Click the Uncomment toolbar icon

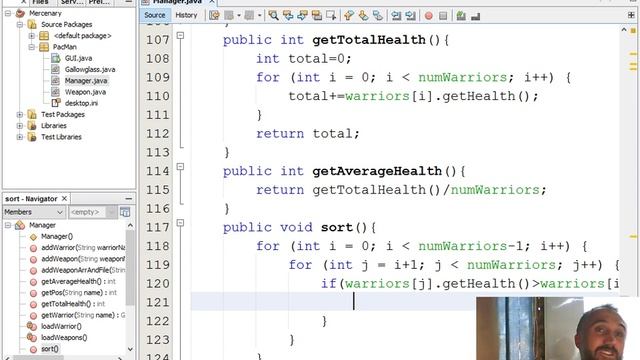pyautogui.click(x=476, y=16)
